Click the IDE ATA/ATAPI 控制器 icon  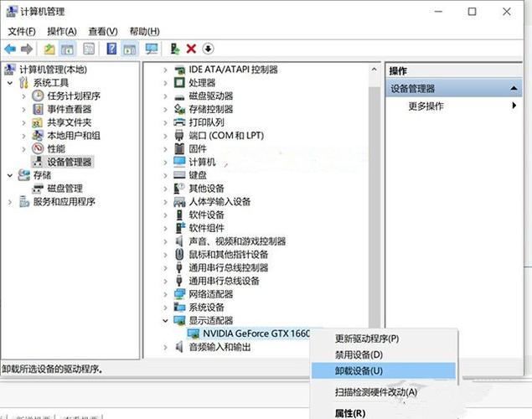179,70
